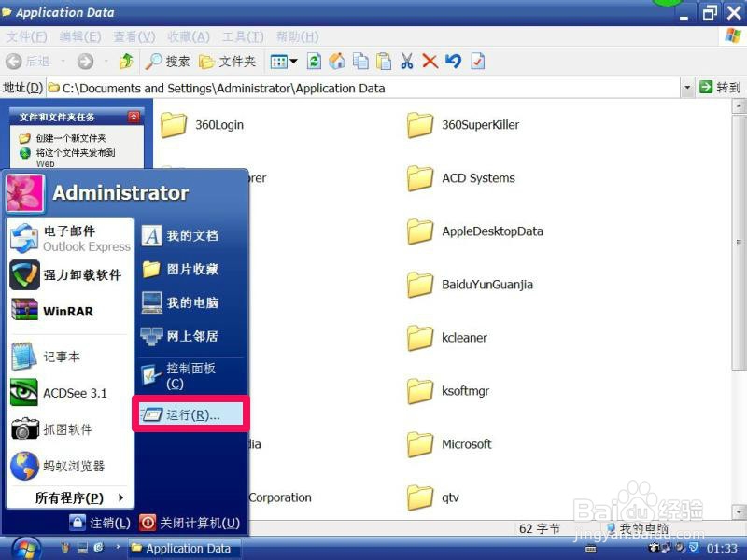Click the blue Undo arrow icon
The image size is (747, 560).
tap(453, 61)
